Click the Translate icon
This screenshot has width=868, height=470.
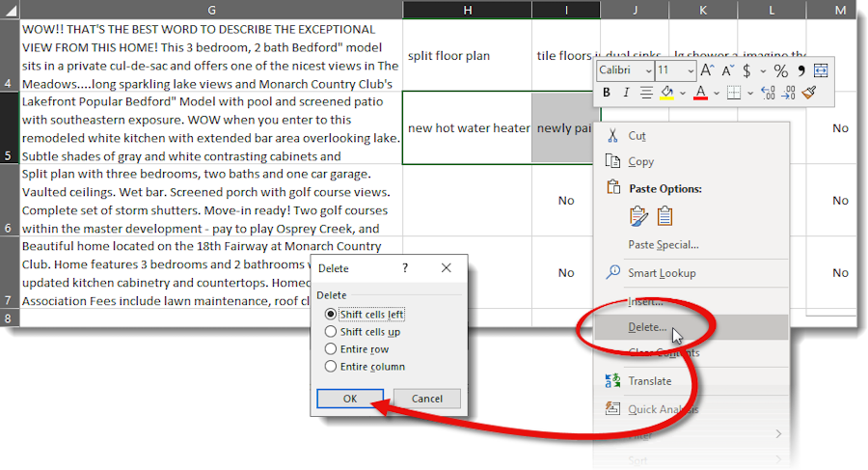point(612,381)
